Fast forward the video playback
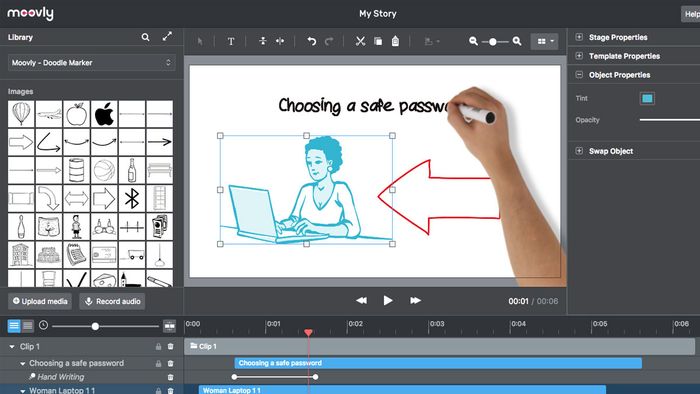This screenshot has width=700, height=394. click(x=415, y=300)
